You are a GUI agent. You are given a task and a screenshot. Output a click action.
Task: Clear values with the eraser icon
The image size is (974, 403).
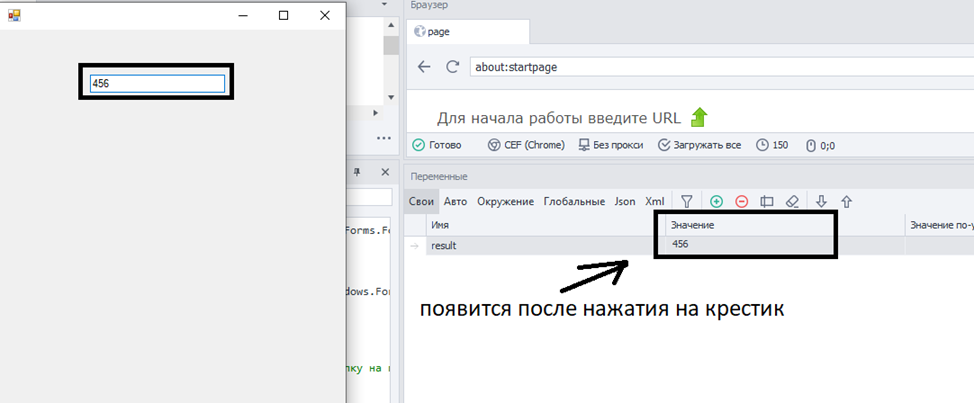[792, 201]
